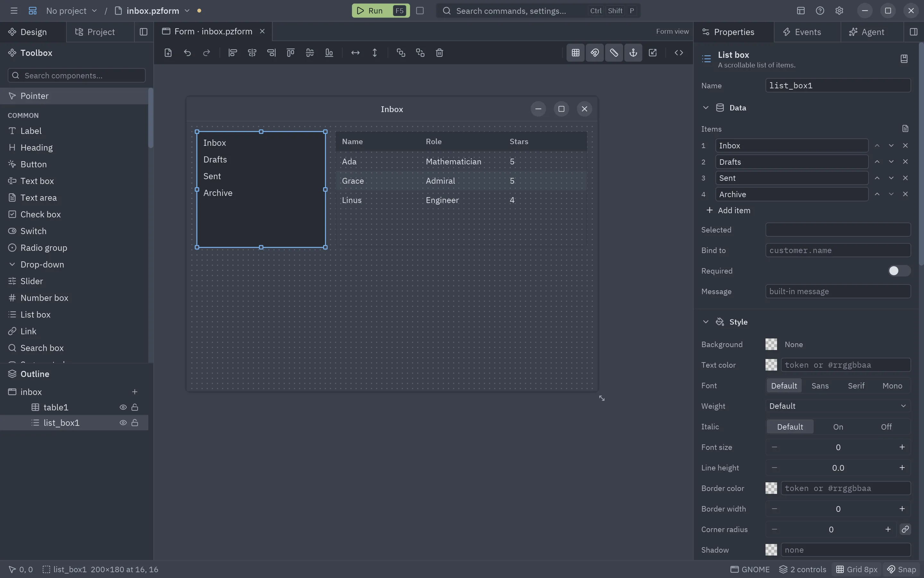Toggle visibility of list_box1 in Outline
This screenshot has height=578, width=924.
(x=123, y=422)
